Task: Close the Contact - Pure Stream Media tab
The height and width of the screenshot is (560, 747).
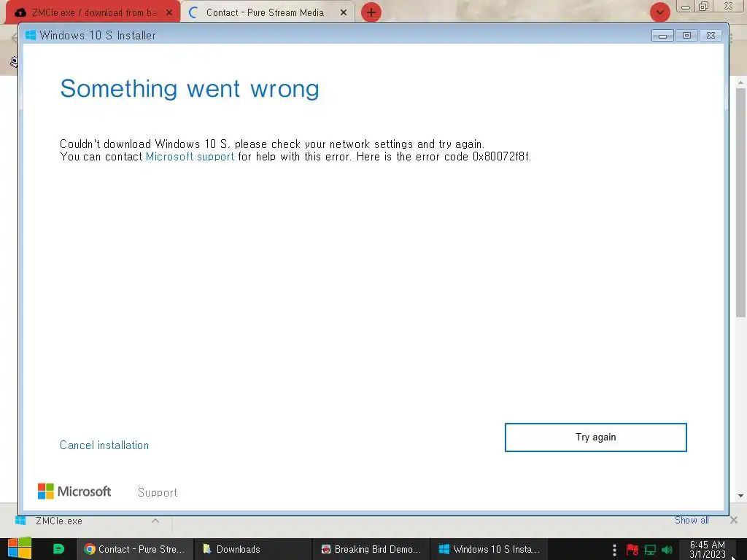Action: pos(344,13)
